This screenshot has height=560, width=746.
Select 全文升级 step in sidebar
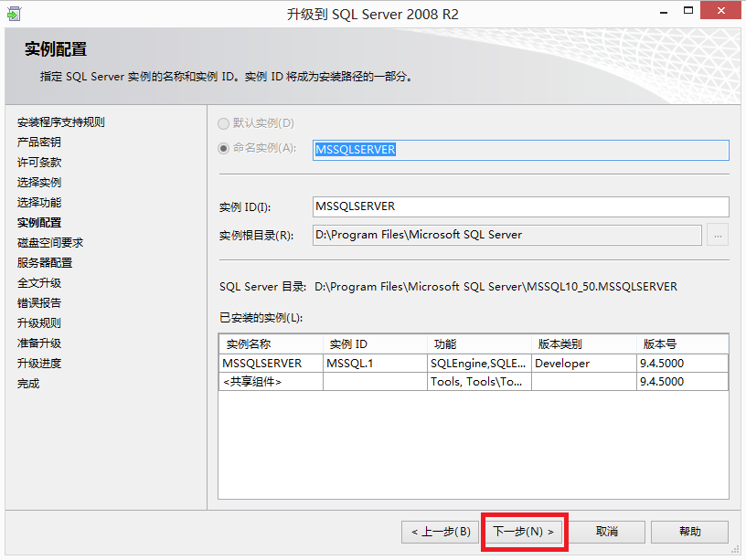point(39,283)
